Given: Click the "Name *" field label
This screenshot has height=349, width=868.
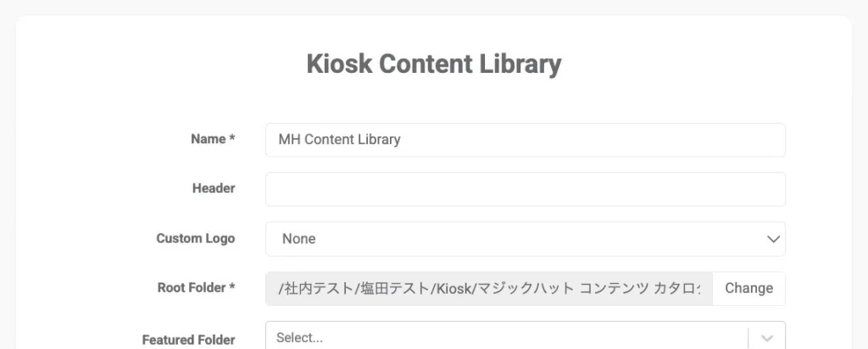Looking at the screenshot, I should coord(208,139).
